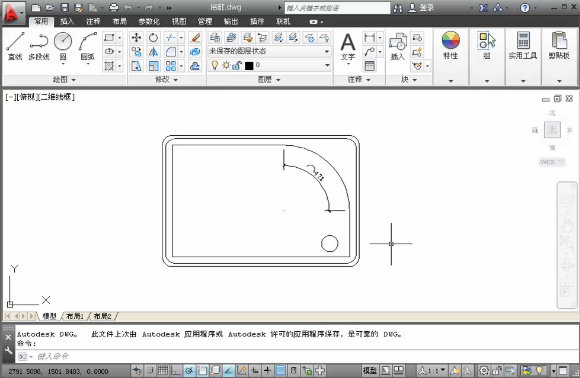Click the Plot printer icon in quick access toolbar
Screen dimensions: 580x378
114,7
